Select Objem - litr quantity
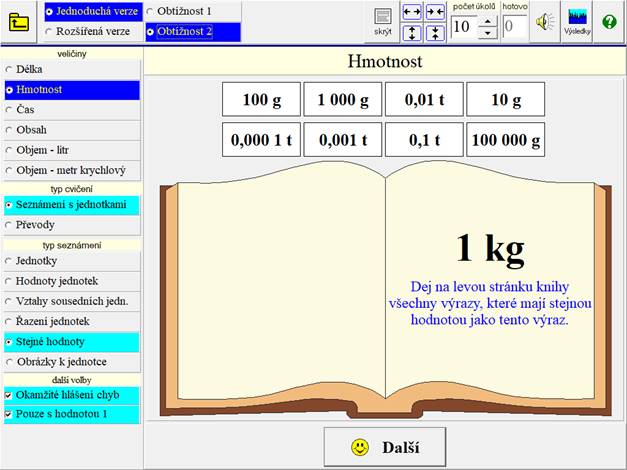Viewport: 627px width, 470px height. 72,150
